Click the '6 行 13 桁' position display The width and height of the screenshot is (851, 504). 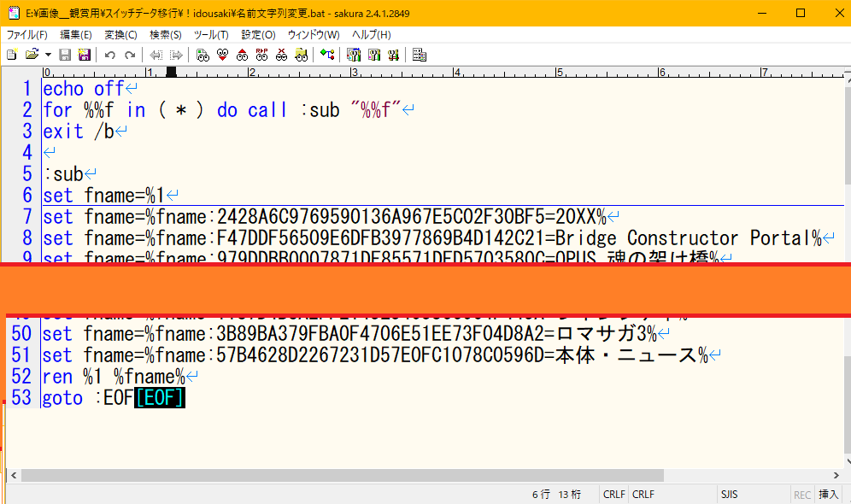pyautogui.click(x=556, y=495)
